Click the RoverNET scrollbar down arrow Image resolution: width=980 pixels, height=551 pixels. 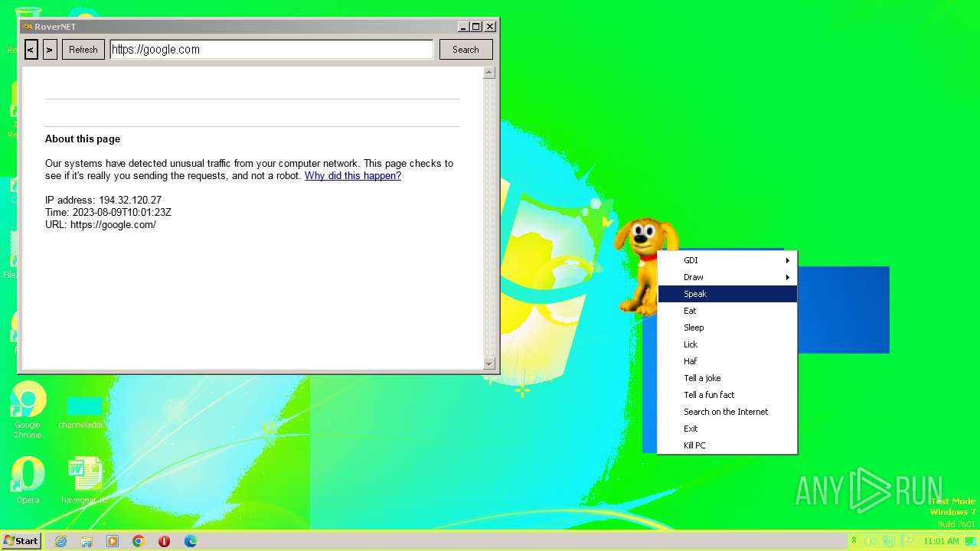coord(489,364)
